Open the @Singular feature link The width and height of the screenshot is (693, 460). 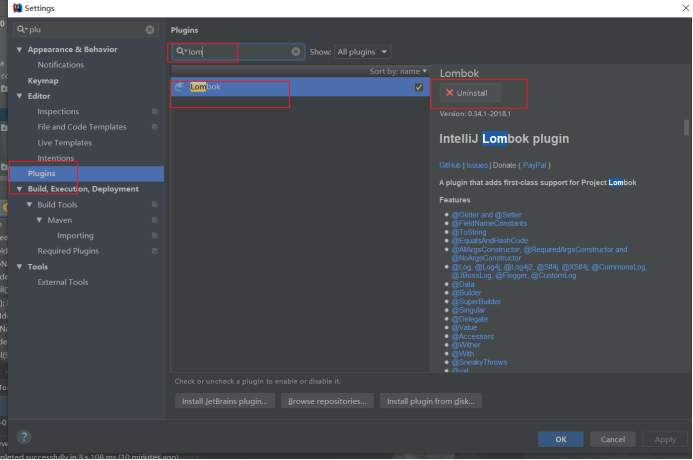point(468,310)
